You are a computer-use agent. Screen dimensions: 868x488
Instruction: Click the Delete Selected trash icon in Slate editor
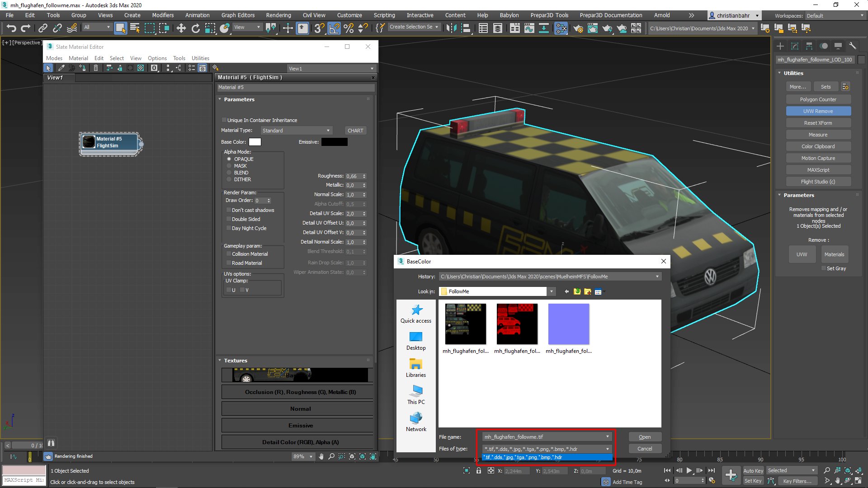(96, 68)
